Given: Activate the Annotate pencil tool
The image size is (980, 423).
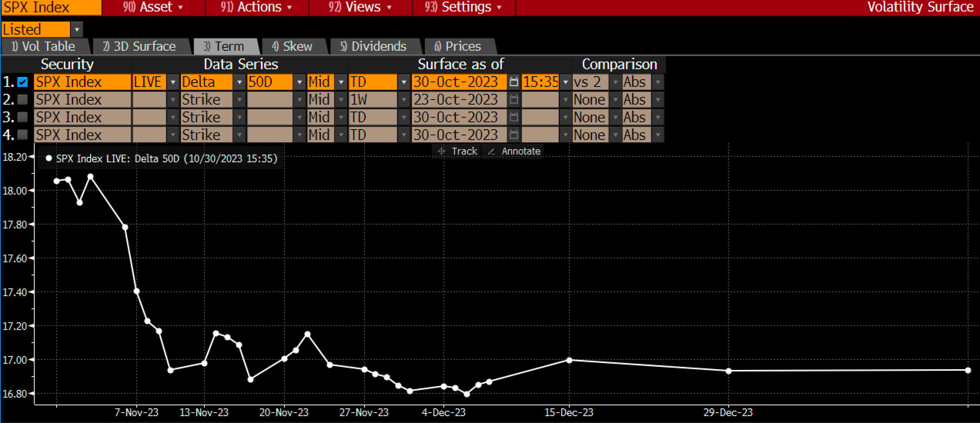Looking at the screenshot, I should coord(513,151).
